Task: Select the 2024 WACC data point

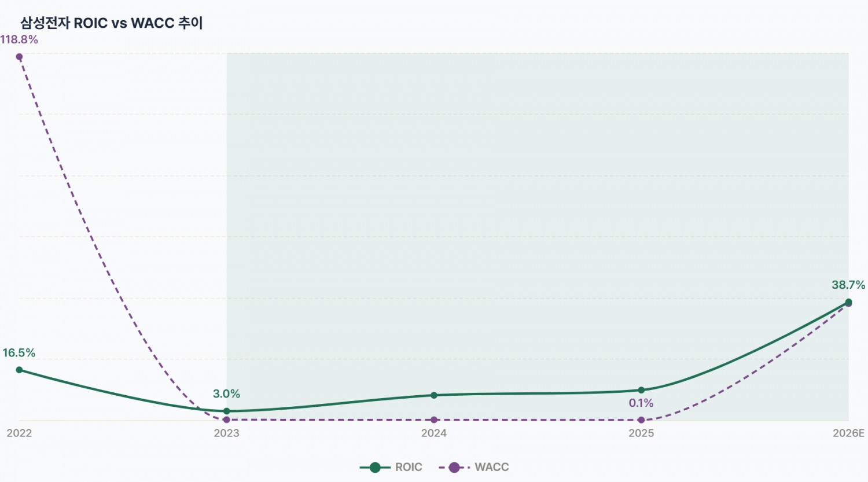Action: click(x=434, y=420)
